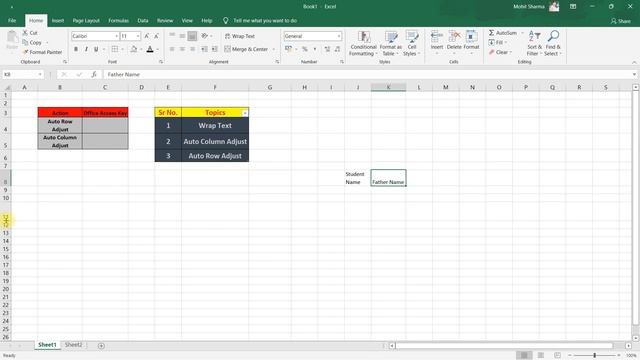Toggle italic formatting

[x=86, y=49]
